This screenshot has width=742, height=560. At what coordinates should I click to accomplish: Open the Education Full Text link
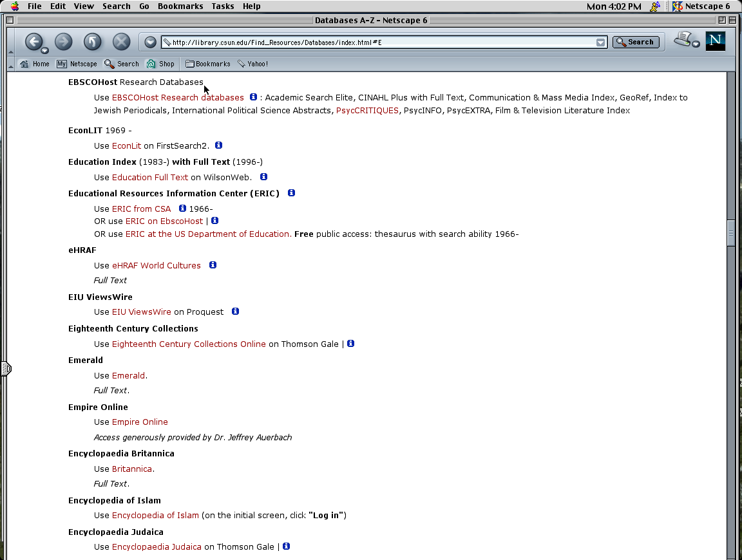150,178
